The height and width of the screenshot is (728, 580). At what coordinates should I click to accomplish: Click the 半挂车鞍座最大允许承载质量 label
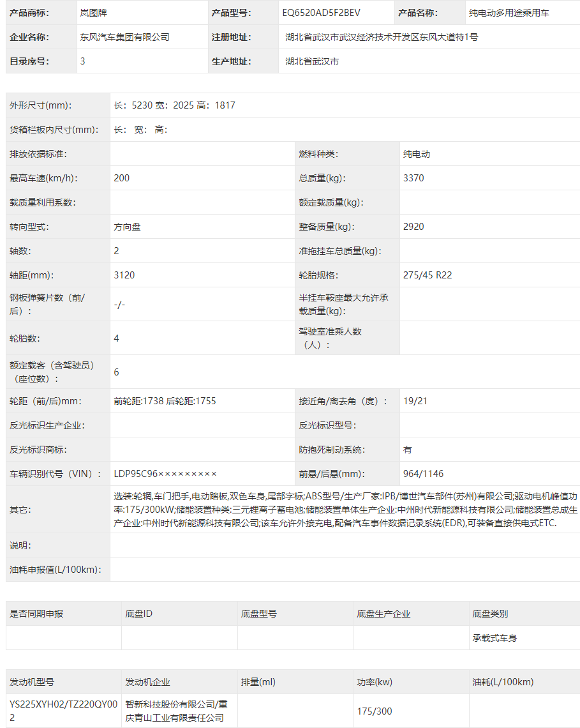point(343,304)
